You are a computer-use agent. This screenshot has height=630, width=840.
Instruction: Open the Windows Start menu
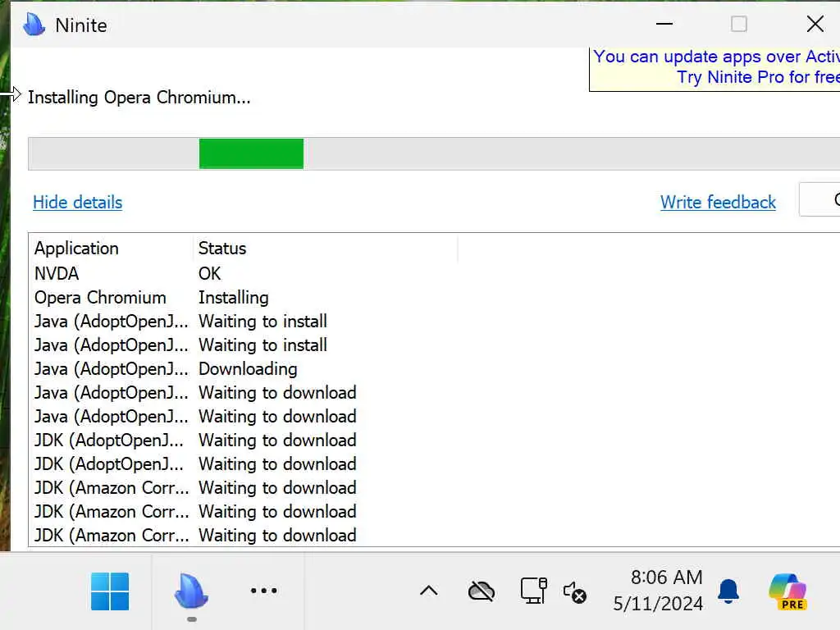[110, 591]
